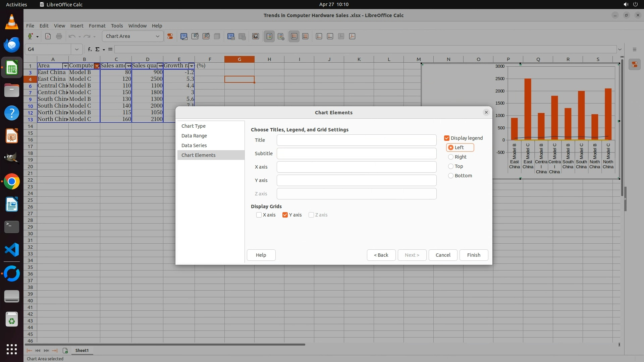Click into the chart Title field
Viewport: 644px width, 362px height.
click(356, 140)
